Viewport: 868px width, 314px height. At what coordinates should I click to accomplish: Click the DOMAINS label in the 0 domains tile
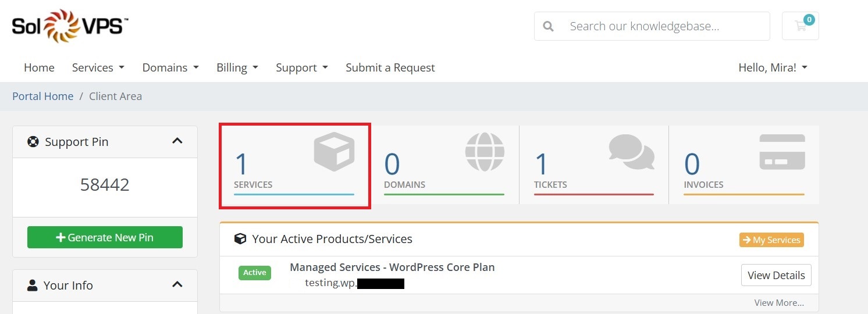pyautogui.click(x=404, y=184)
